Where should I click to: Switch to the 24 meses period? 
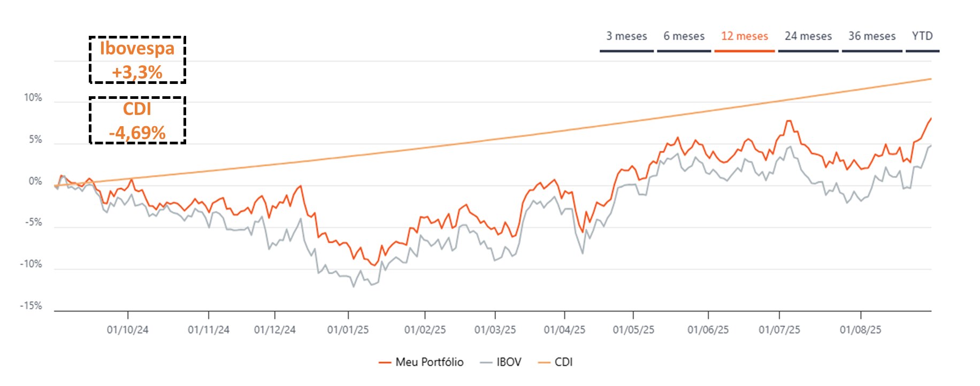point(808,36)
